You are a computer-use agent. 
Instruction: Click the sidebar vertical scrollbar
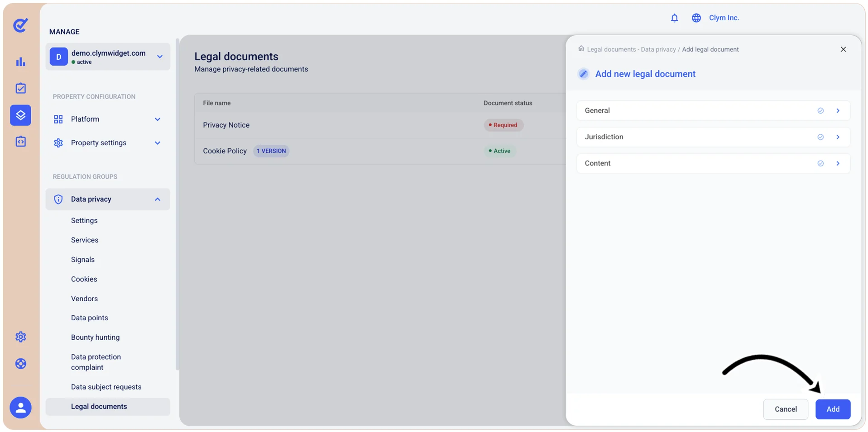click(x=177, y=204)
